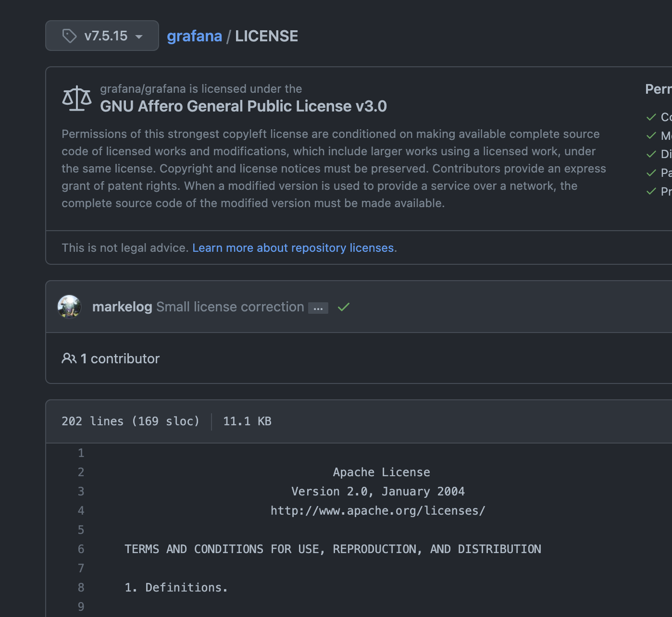Click the tag icon in version button
This screenshot has width=672, height=617.
click(x=70, y=36)
